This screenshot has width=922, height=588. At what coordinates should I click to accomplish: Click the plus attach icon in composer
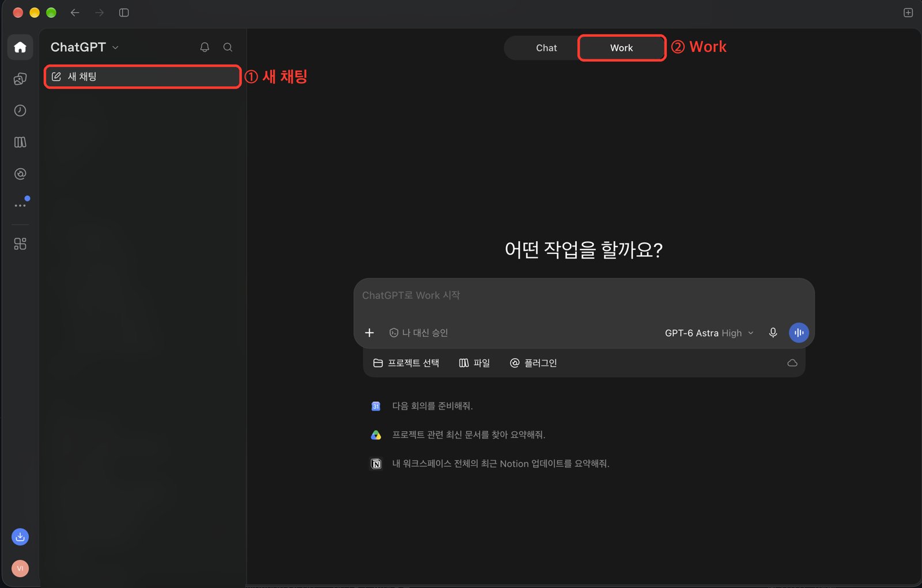coord(369,333)
